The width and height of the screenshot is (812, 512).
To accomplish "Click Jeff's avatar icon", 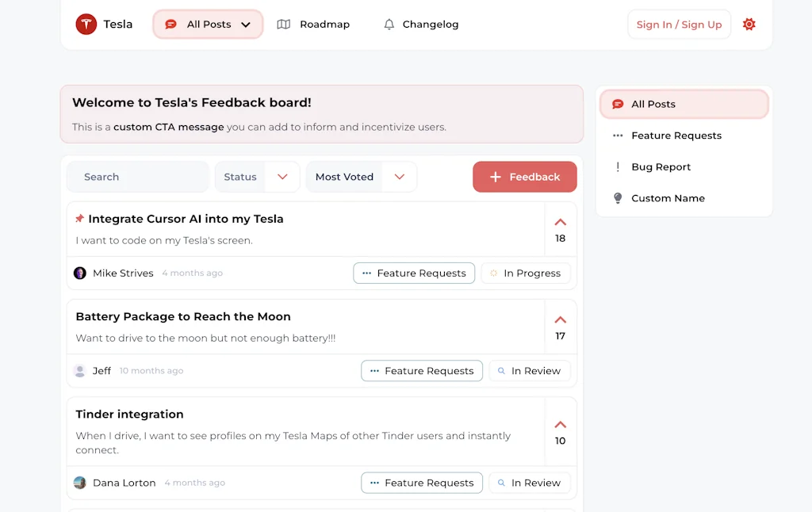I will pyautogui.click(x=80, y=371).
